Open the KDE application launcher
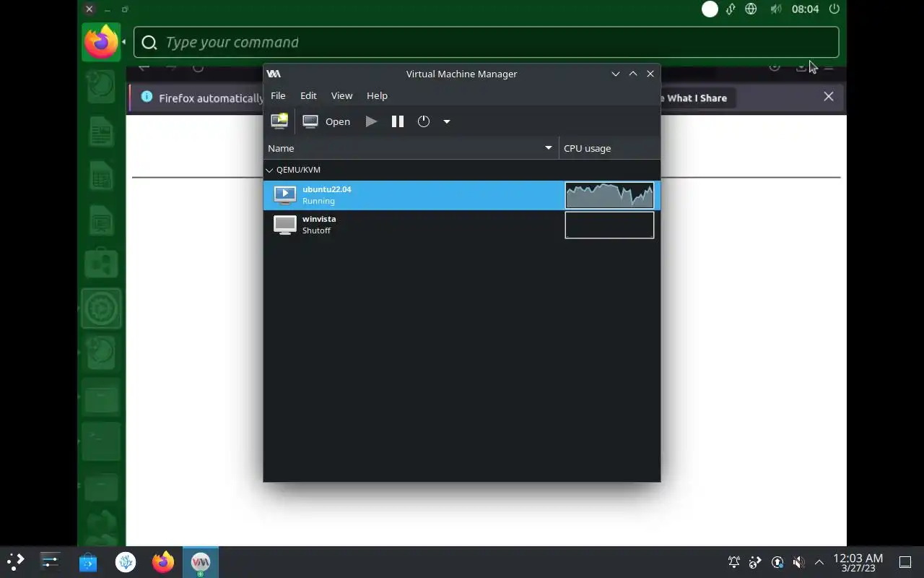The height and width of the screenshot is (578, 924). pyautogui.click(x=16, y=561)
